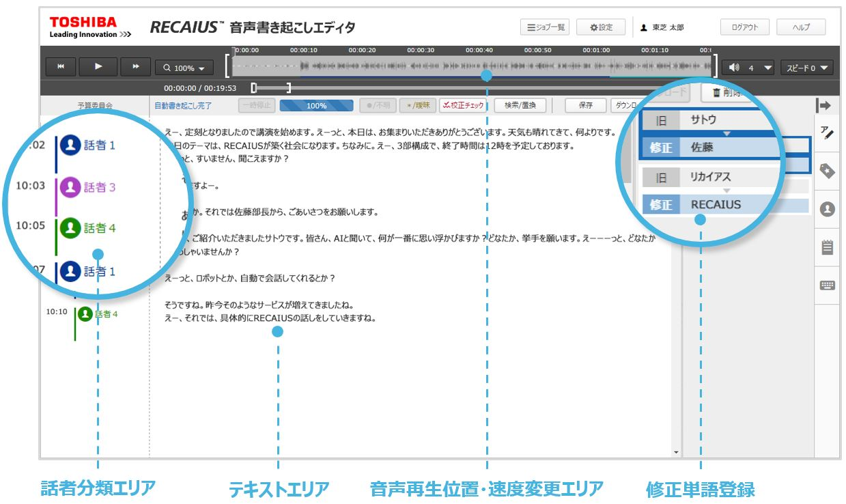Image resolution: width=846 pixels, height=504 pixels.
Task: Toggle the ●/不明 unknown marker button
Action: (x=377, y=106)
